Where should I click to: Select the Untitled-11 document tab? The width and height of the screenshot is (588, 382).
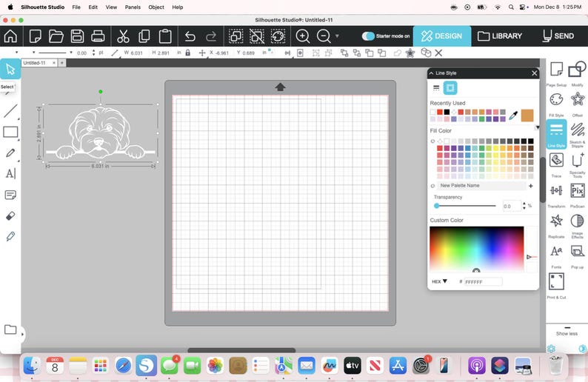tap(36, 63)
